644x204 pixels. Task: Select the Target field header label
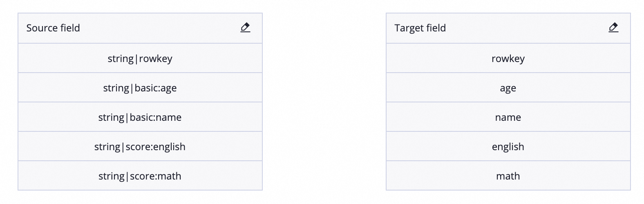420,28
